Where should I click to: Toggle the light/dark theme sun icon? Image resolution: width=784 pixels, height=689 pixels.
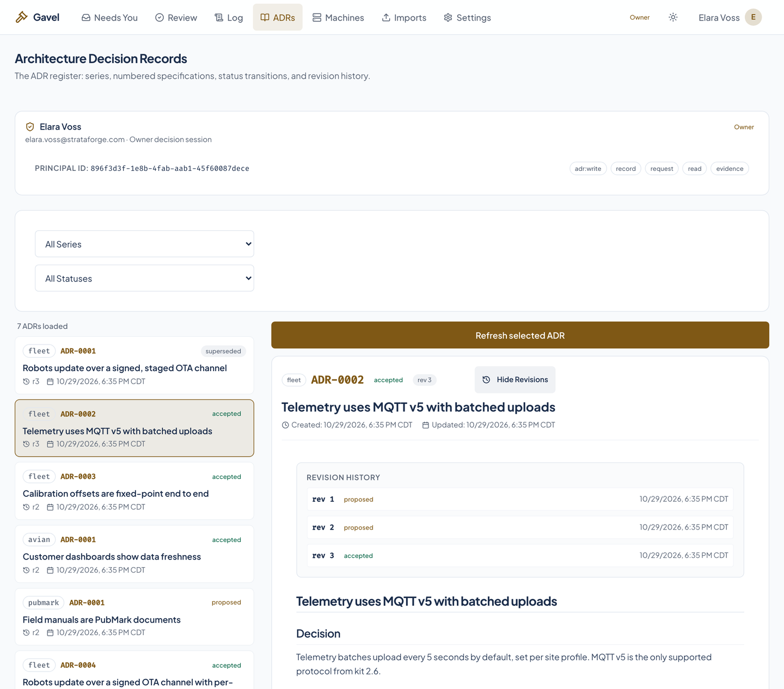[673, 17]
